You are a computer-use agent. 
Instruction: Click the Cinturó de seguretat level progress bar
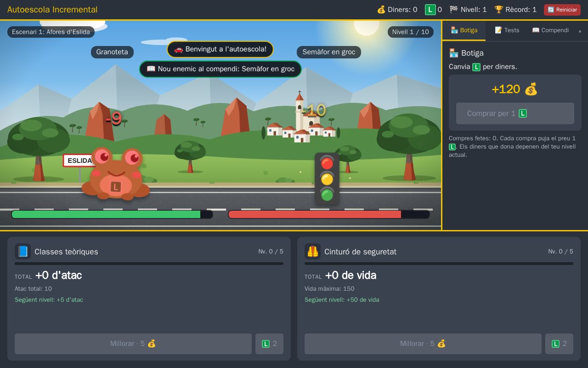[439, 264]
